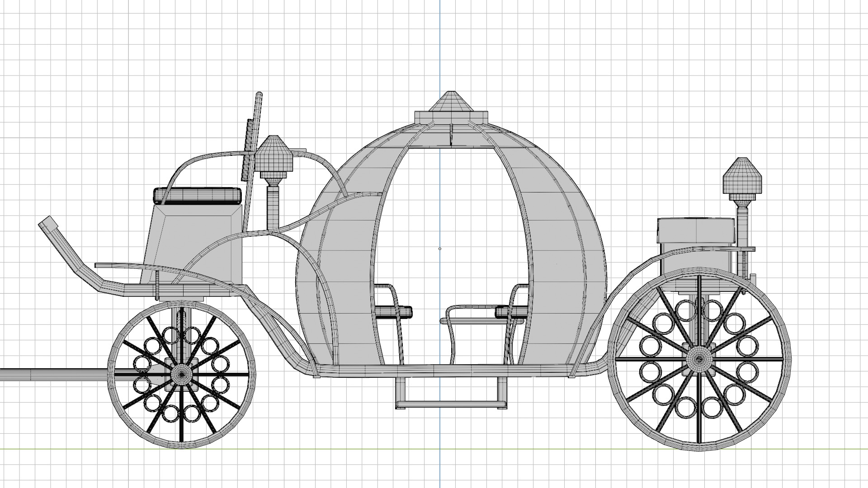Click the rear wheel's center hub

pyautogui.click(x=698, y=360)
